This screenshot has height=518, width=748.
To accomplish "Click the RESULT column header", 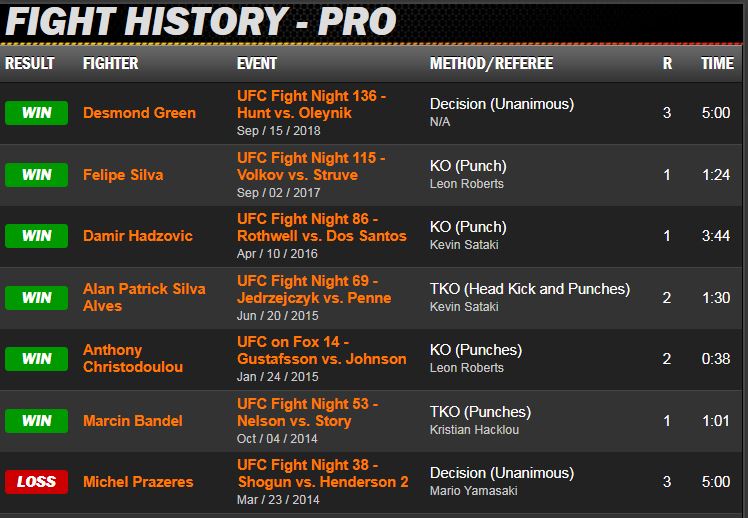I will click(x=30, y=64).
